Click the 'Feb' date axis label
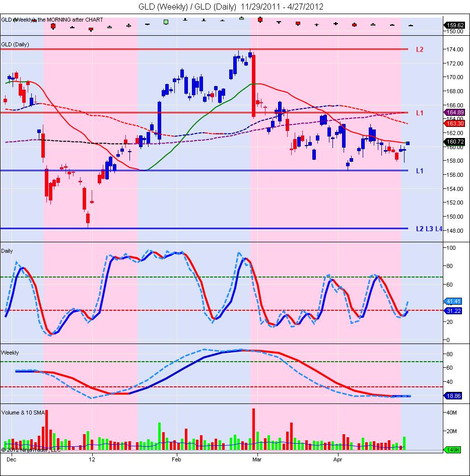Screen dimensions: 470x476 tap(176, 459)
